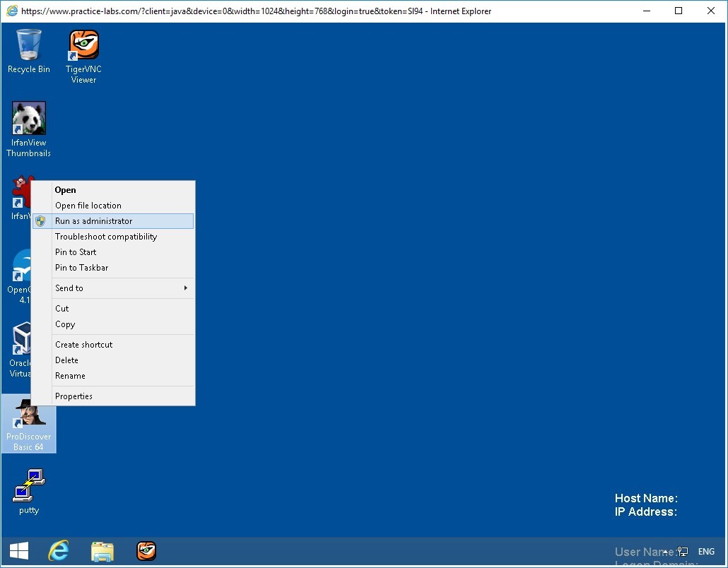Select the OpenOffice desktop shortcut
The width and height of the screenshot is (728, 568).
[x=20, y=276]
